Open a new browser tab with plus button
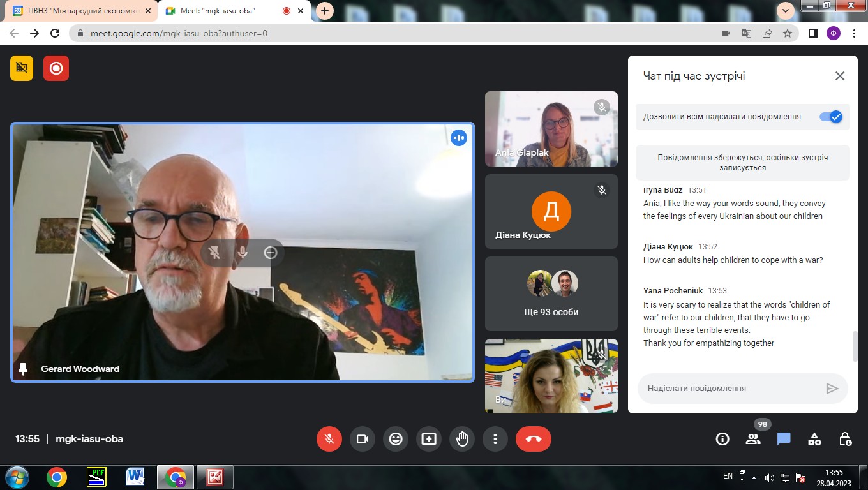868x490 pixels. tap(325, 11)
